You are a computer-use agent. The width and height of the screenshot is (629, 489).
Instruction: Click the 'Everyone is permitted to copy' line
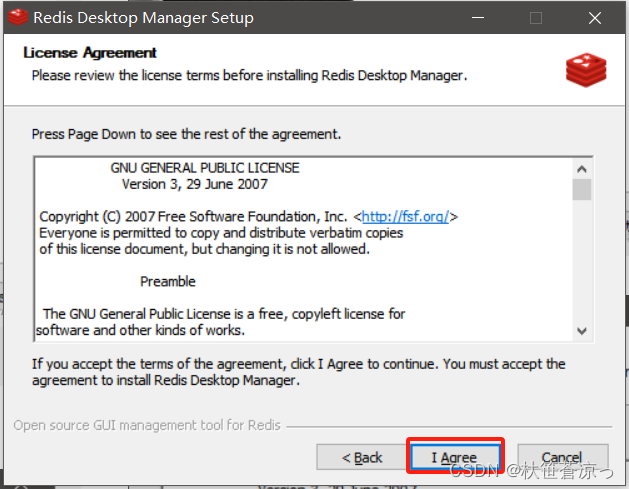tap(221, 233)
